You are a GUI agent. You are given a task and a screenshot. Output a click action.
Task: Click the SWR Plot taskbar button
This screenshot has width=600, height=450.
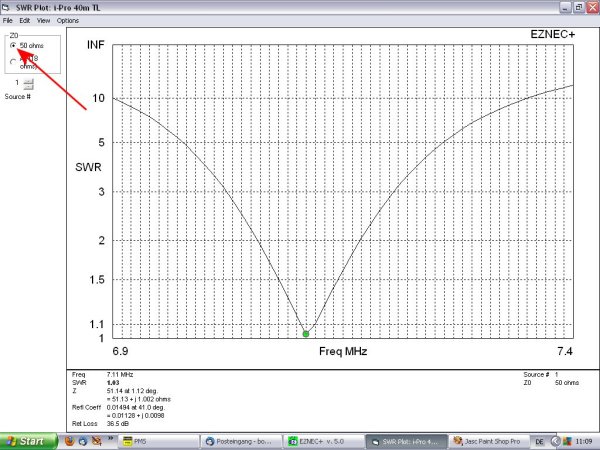click(406, 442)
